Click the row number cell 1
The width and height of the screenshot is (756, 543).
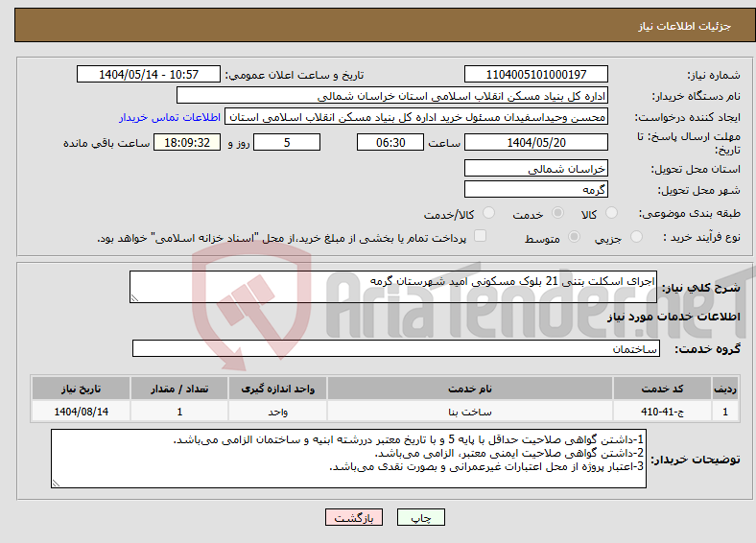tap(725, 412)
